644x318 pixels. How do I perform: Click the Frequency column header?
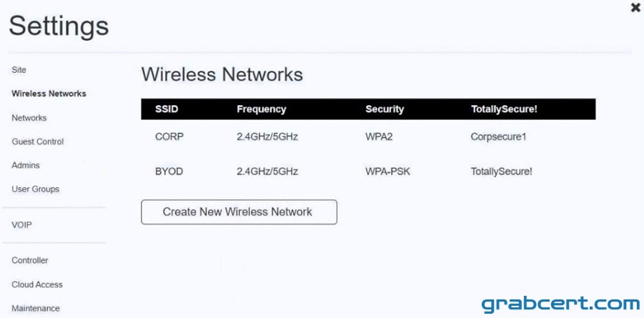(261, 109)
